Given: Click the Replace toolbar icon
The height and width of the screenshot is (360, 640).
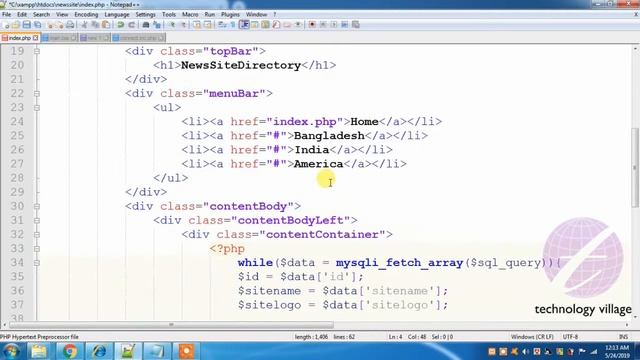Looking at the screenshot, I should [x=157, y=25].
